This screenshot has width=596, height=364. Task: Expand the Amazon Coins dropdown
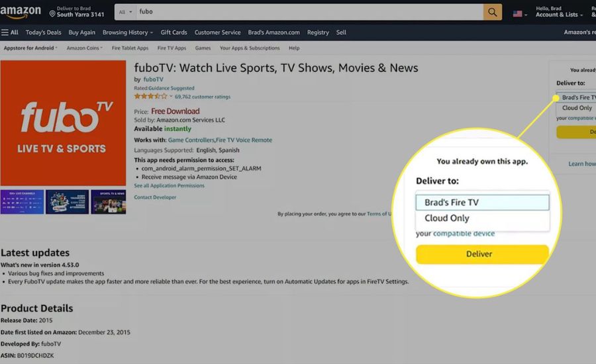pyautogui.click(x=84, y=48)
